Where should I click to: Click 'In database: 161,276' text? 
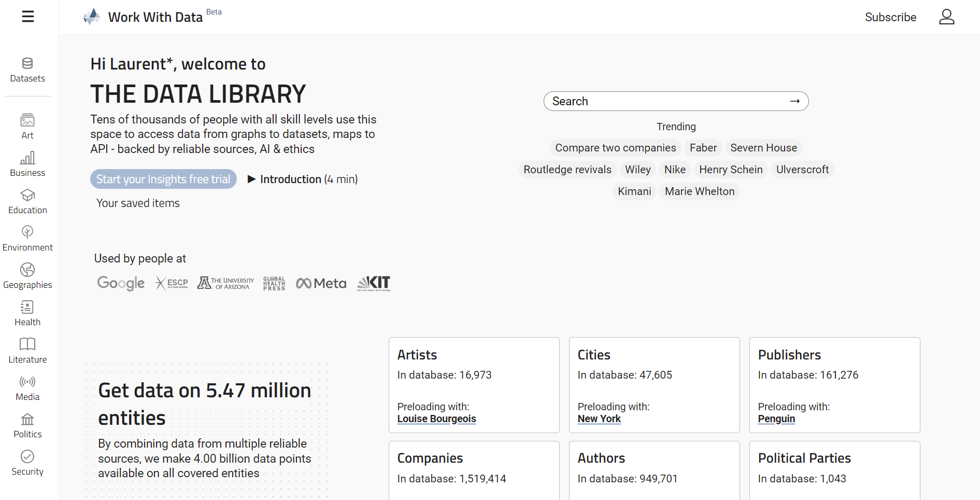tap(808, 375)
